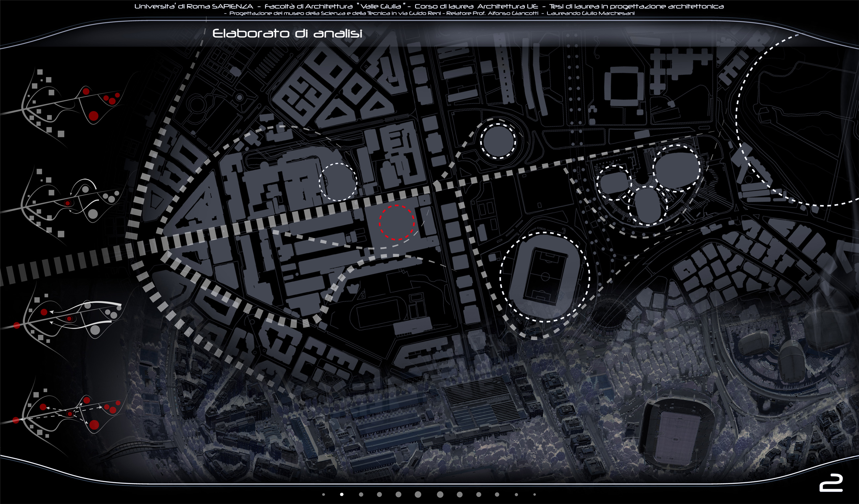The image size is (859, 504).
Task: Select the red dashed circle on the map
Action: tap(397, 223)
